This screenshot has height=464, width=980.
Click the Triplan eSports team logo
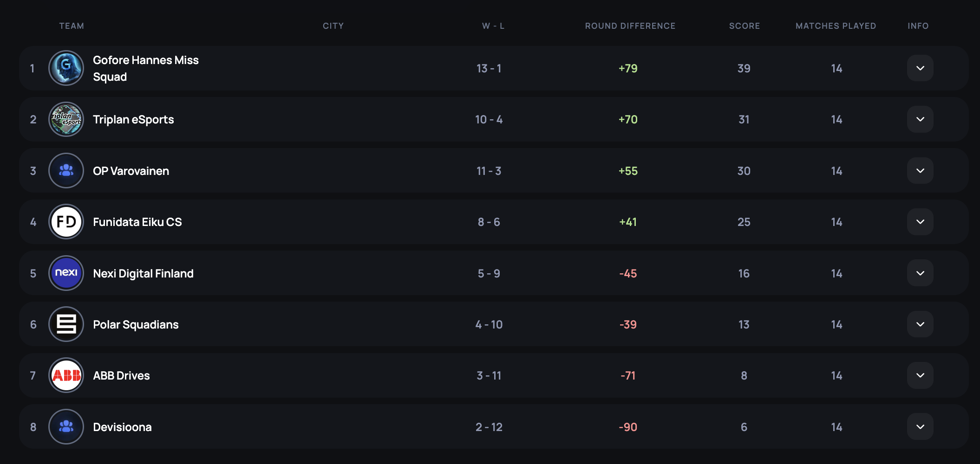click(66, 119)
